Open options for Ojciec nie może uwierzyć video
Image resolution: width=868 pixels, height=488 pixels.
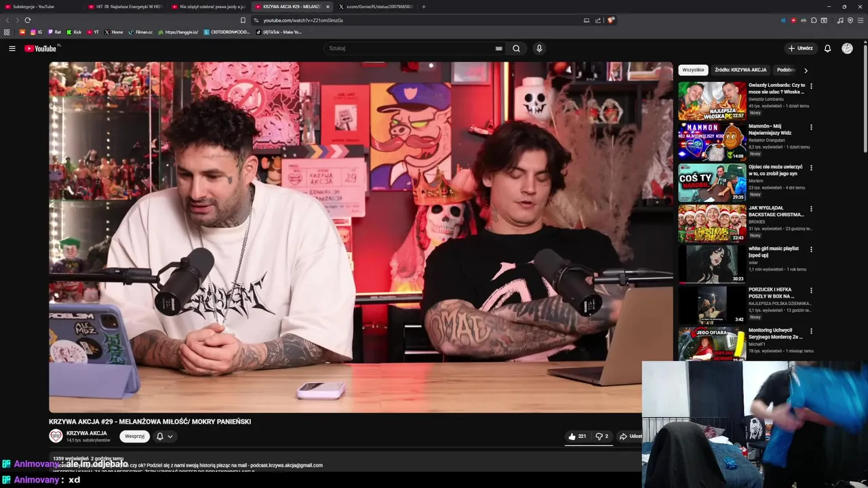(811, 167)
